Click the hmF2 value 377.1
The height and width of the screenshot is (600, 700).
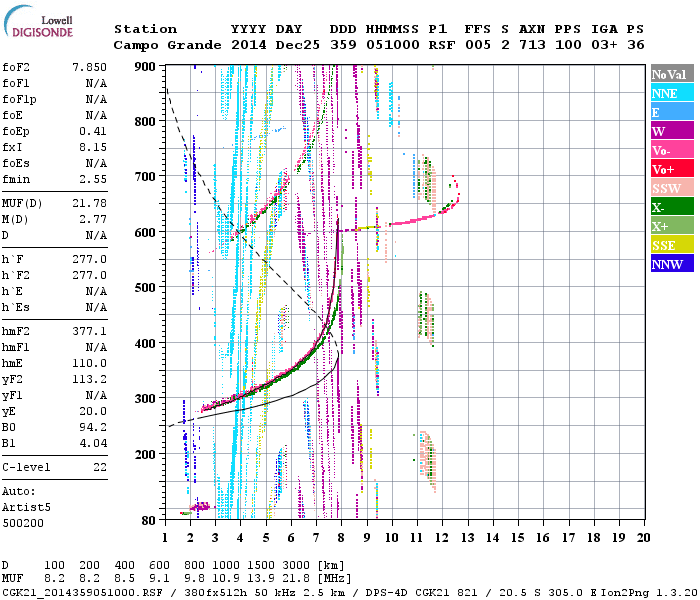[x=89, y=332]
